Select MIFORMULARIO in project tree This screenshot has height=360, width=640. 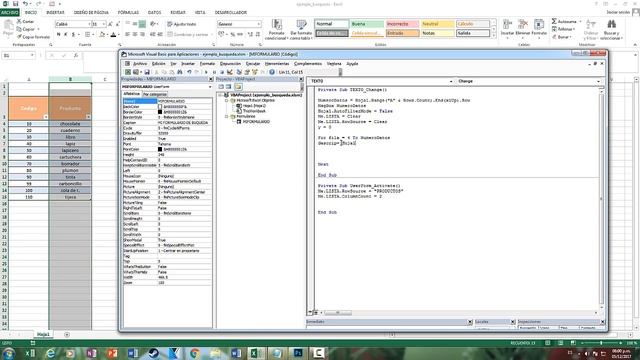[256, 122]
